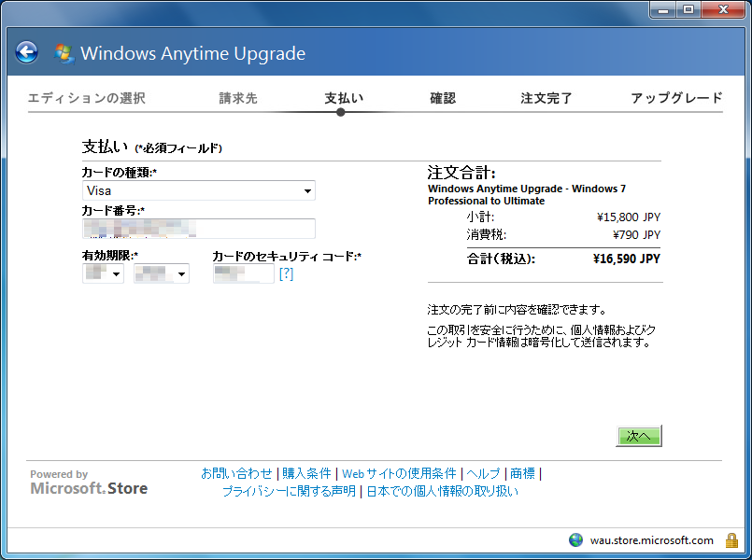Open the 日本での個人情報の取り扱い link
Image resolution: width=752 pixels, height=560 pixels.
[x=442, y=491]
